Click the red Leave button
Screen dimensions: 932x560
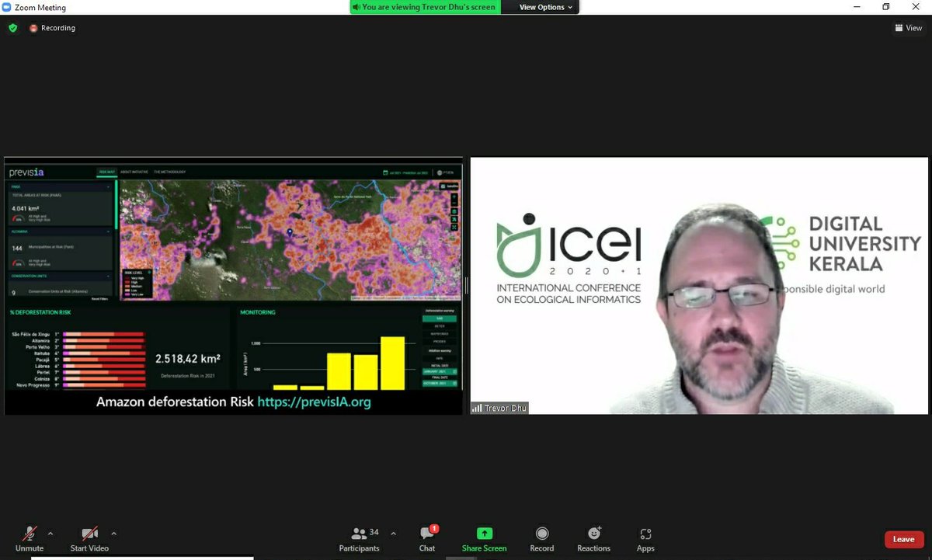(903, 539)
